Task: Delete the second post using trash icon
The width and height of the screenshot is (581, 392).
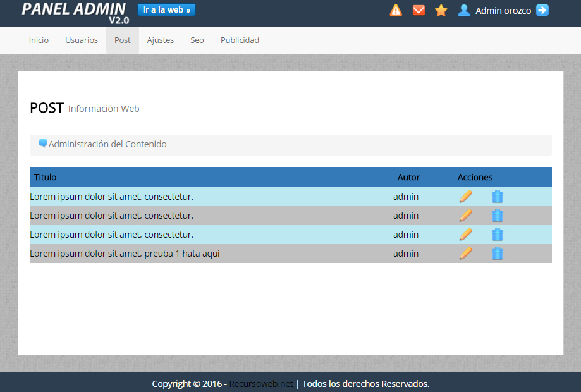Action: pos(498,216)
